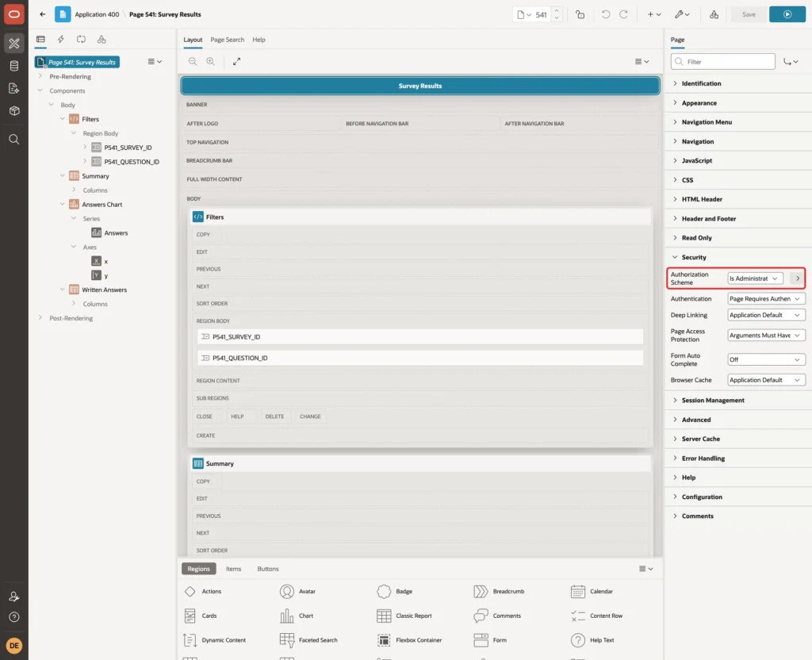Open the Browser Cache dropdown

click(766, 380)
